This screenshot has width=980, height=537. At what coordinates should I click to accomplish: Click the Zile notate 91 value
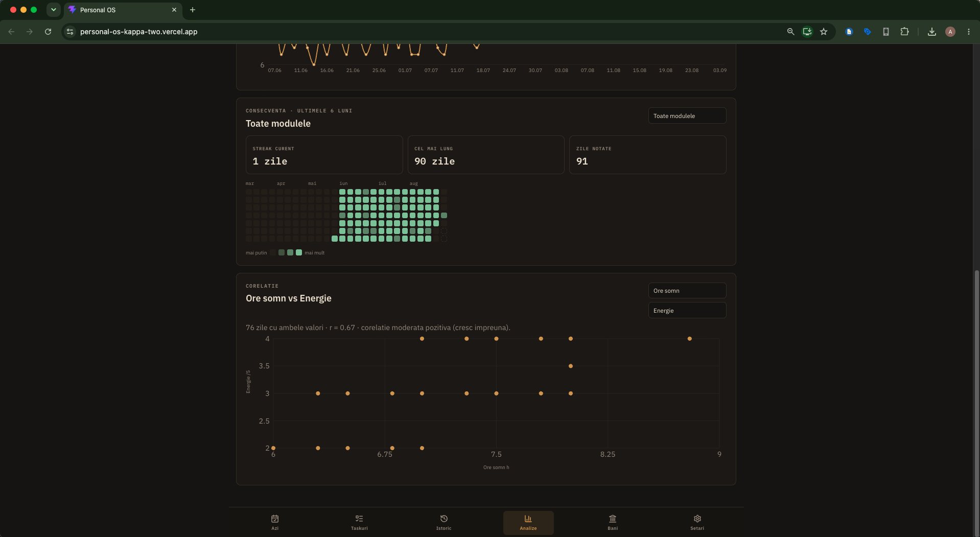[582, 161]
